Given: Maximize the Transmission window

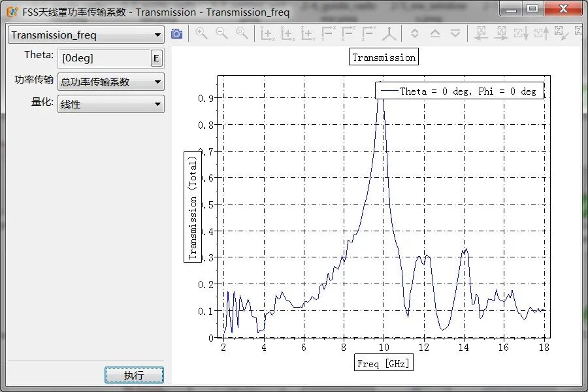Looking at the screenshot, I should pos(532,9).
